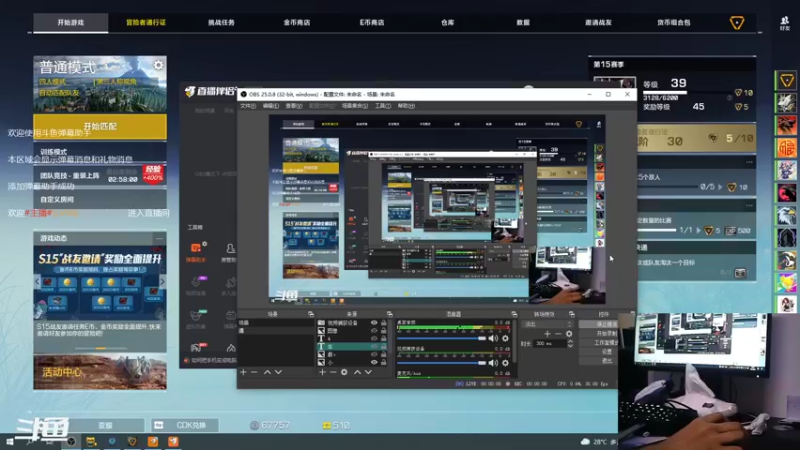Toggle eye of highlighted text source row

coord(374,346)
